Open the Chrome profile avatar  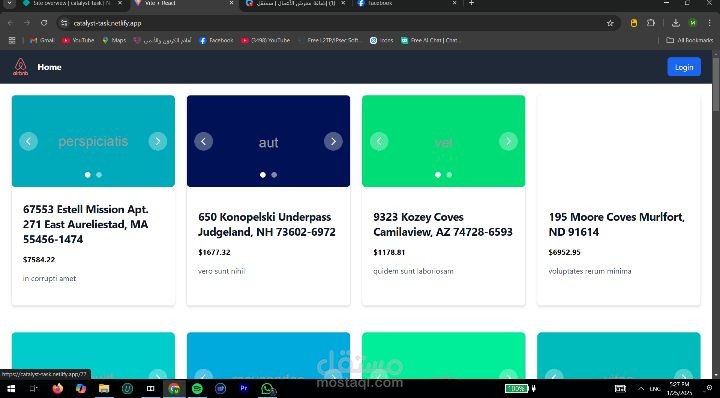point(692,23)
